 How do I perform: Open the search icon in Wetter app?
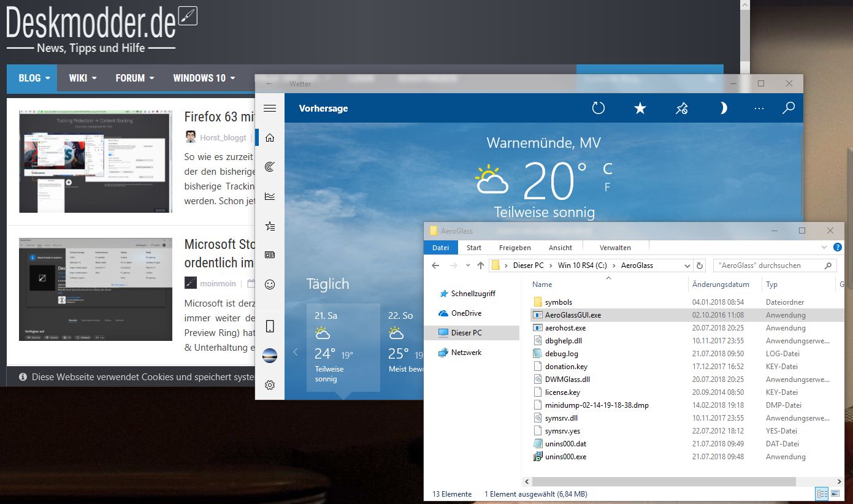(x=789, y=109)
